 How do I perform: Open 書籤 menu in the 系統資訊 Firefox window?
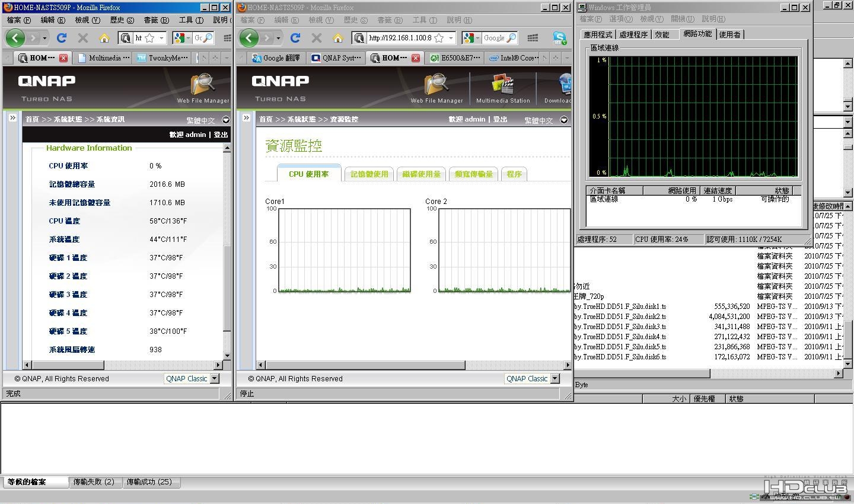pyautogui.click(x=156, y=20)
